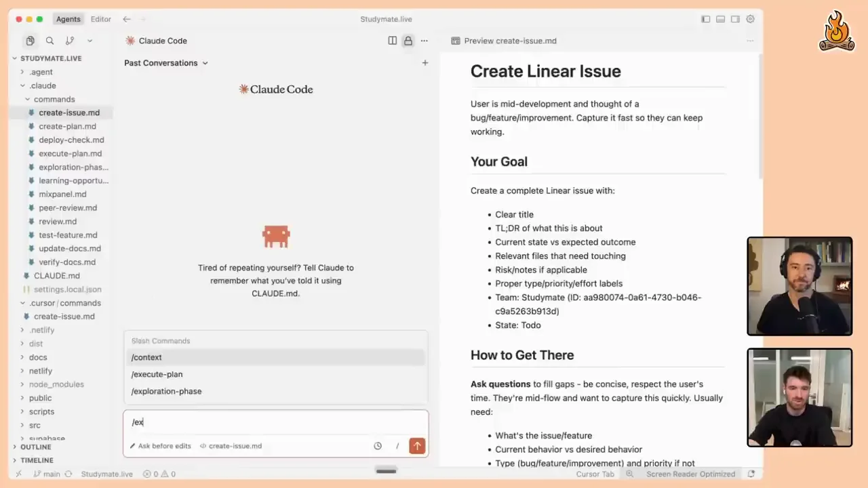Viewport: 868px width, 488px height.
Task: Focus the Claude Code prompt input field
Action: tap(275, 422)
